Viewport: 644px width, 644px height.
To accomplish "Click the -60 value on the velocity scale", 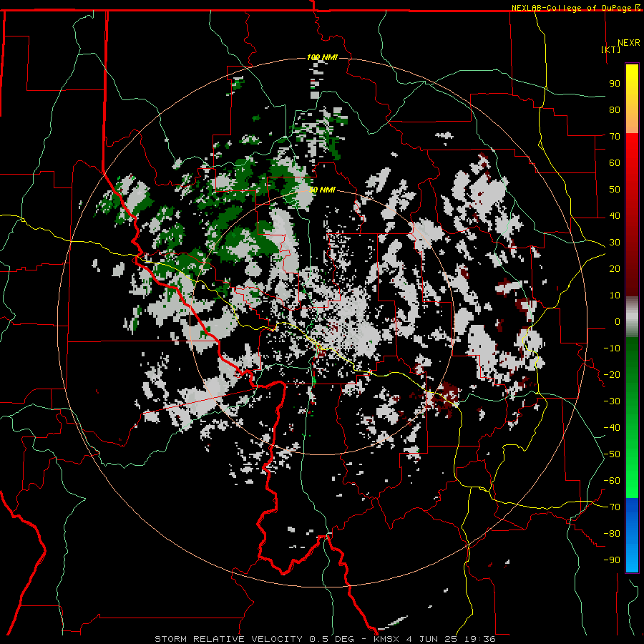I will 612,481.
